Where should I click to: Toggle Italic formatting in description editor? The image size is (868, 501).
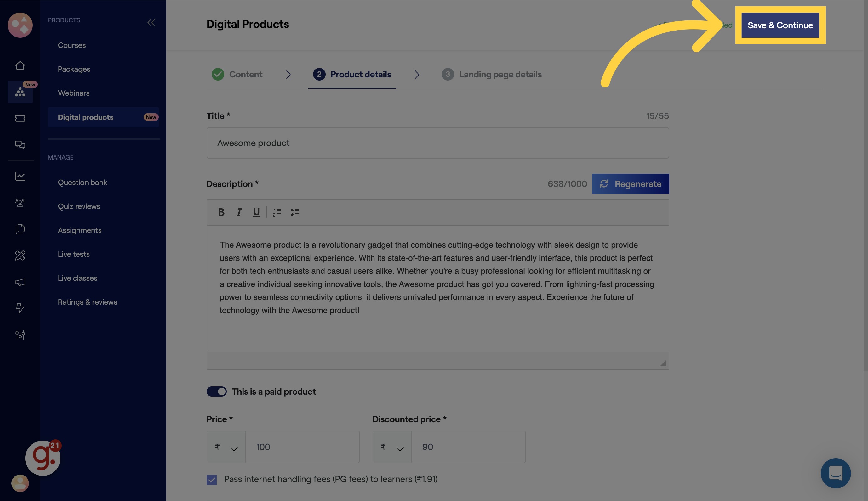point(239,212)
